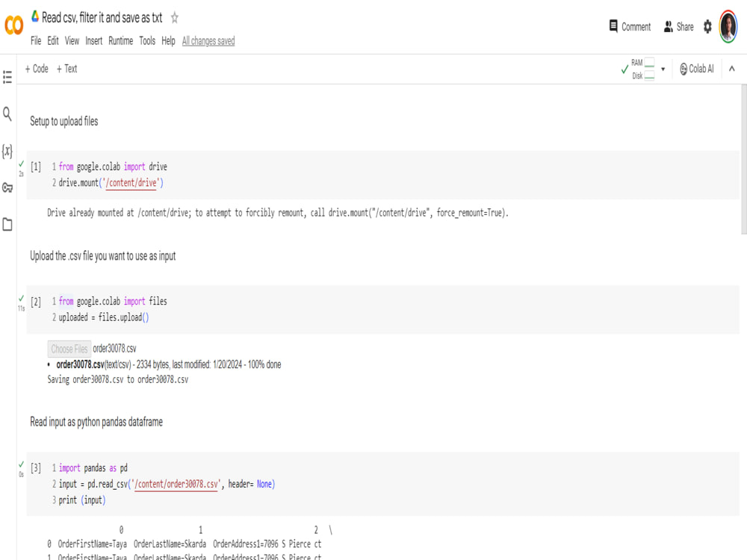Open the Secrets panel with the key icon
This screenshot has width=747, height=560.
click(7, 188)
